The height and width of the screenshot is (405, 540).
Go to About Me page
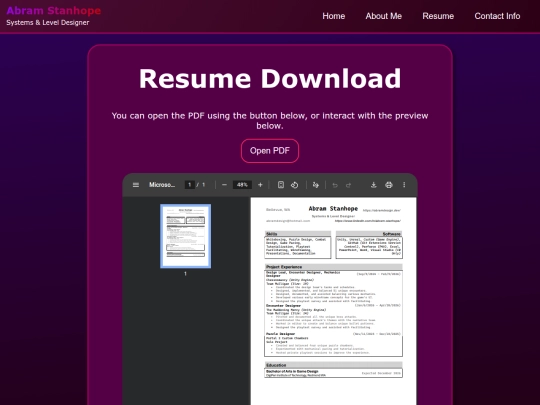384,16
